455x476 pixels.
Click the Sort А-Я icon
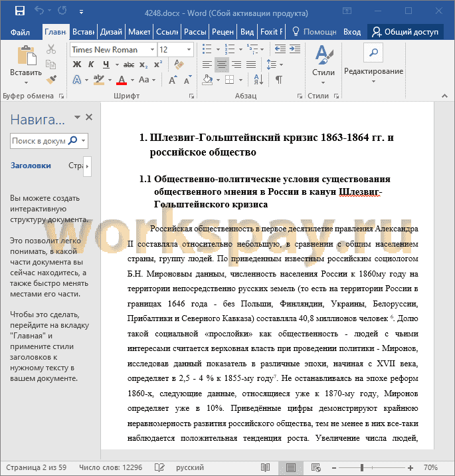click(259, 80)
